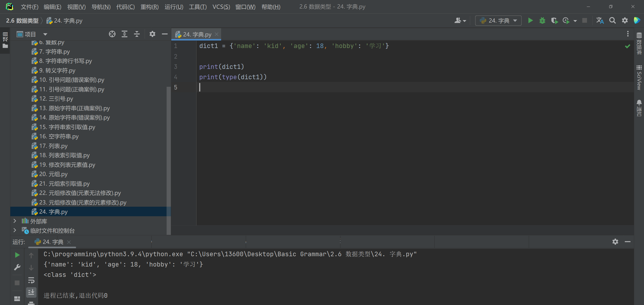The width and height of the screenshot is (644, 305).
Task: Expand all in the project tree
Action: 125,34
